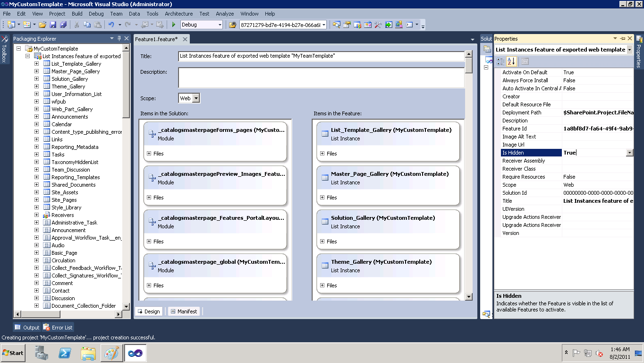Click the volume icon in system tray

[599, 353]
